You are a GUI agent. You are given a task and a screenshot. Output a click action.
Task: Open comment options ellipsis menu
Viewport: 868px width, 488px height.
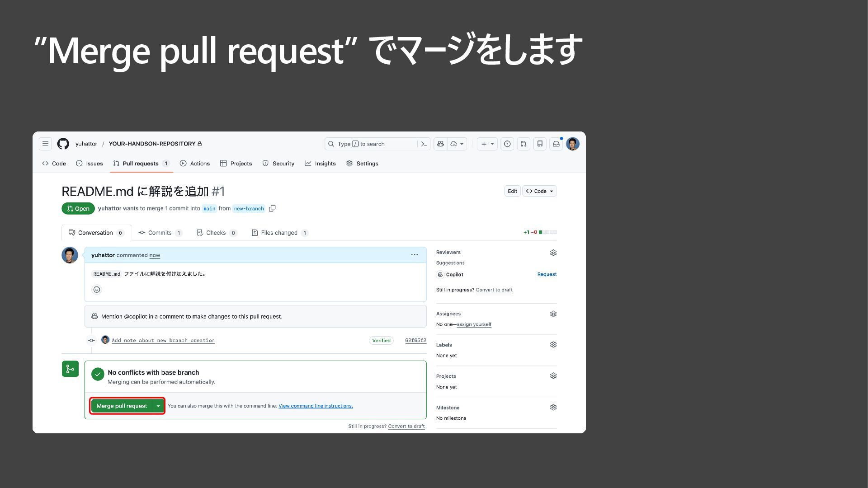pos(414,255)
